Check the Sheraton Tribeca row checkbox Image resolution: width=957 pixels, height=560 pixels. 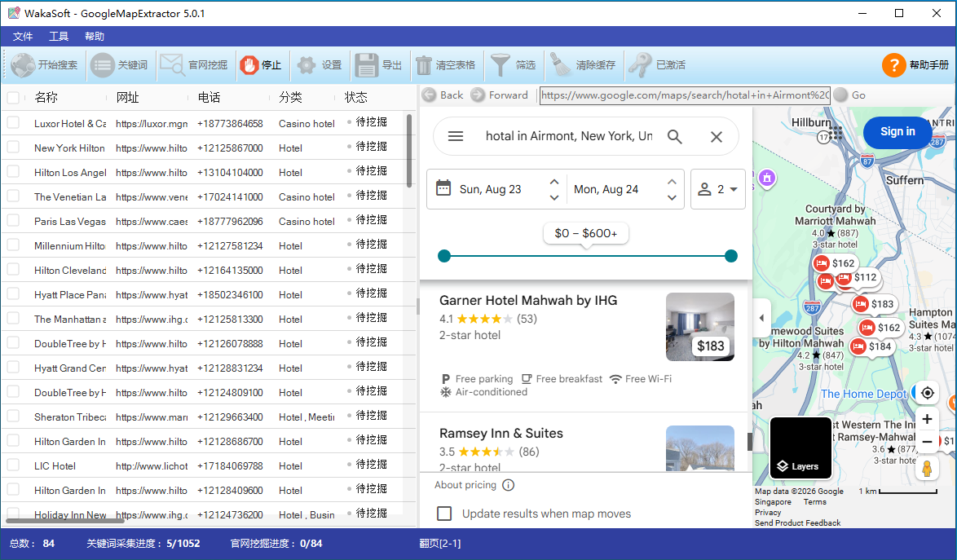13,416
